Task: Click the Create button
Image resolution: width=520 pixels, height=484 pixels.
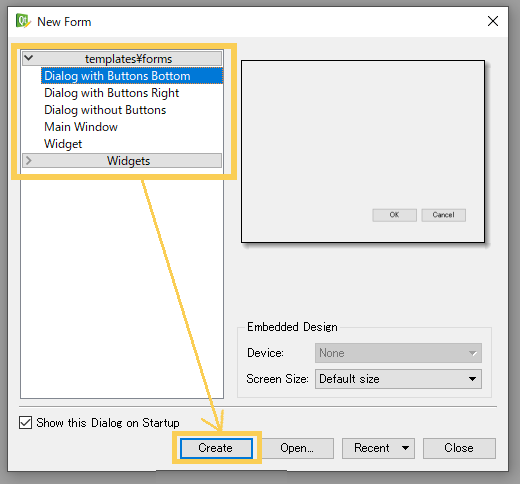Action: pyautogui.click(x=216, y=448)
